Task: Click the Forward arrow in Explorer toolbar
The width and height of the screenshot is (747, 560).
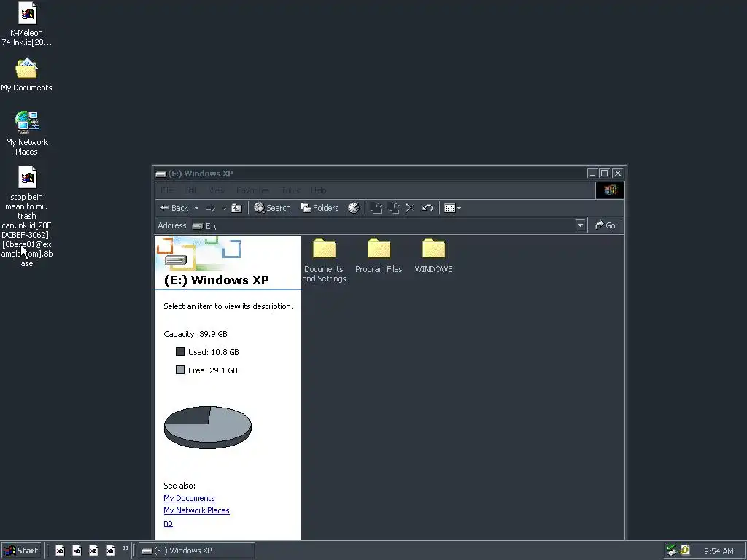Action: pyautogui.click(x=211, y=208)
